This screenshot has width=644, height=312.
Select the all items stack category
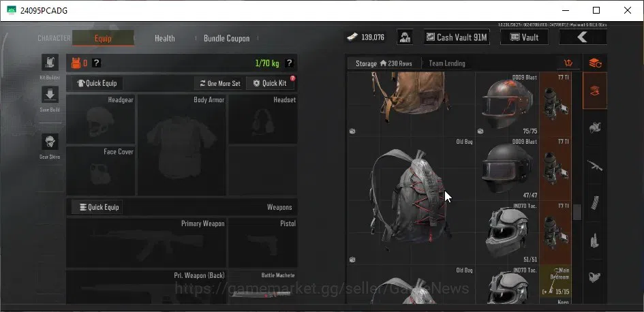595,91
